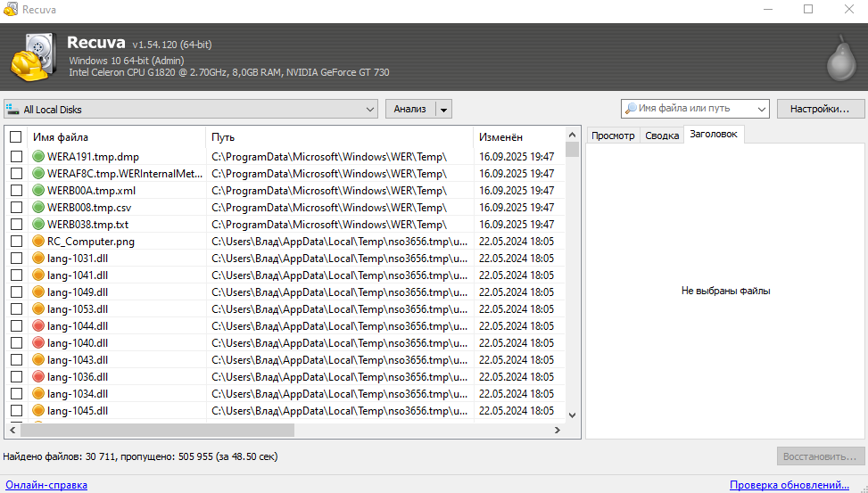Open the Настройки... settings button

pos(820,109)
